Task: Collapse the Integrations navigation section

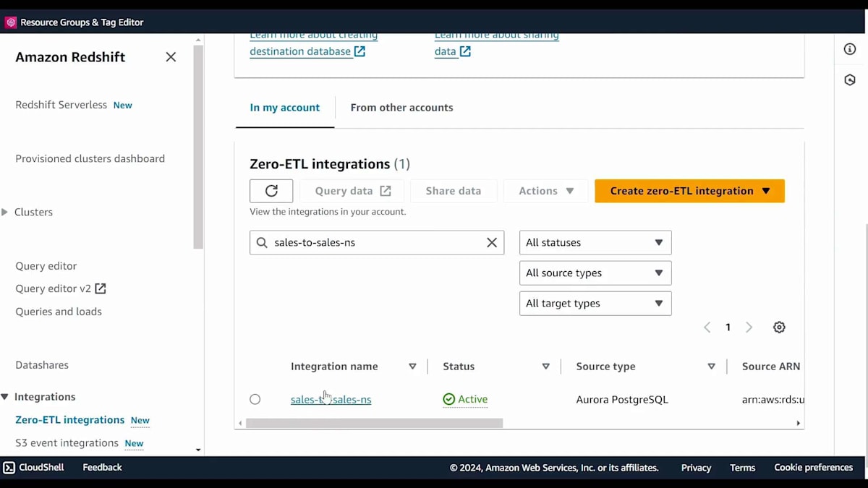Action: (5, 397)
